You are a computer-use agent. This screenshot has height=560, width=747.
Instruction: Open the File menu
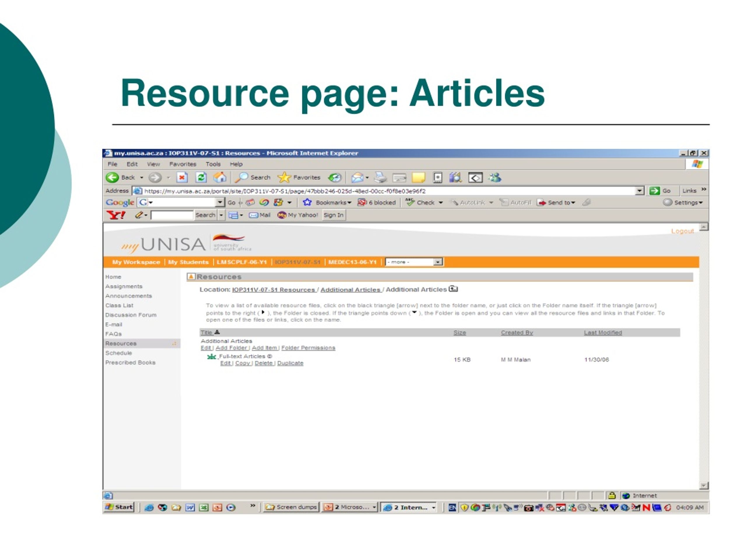coord(112,164)
